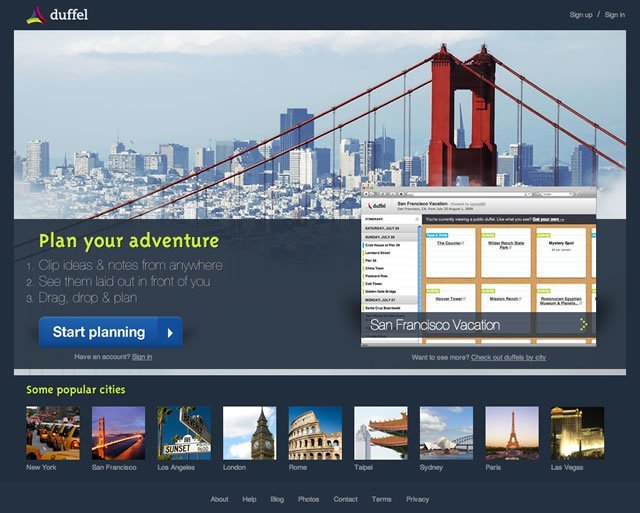Screen dimensions: 640x513
Task: Click the duffel logo icon
Action: pos(36,14)
